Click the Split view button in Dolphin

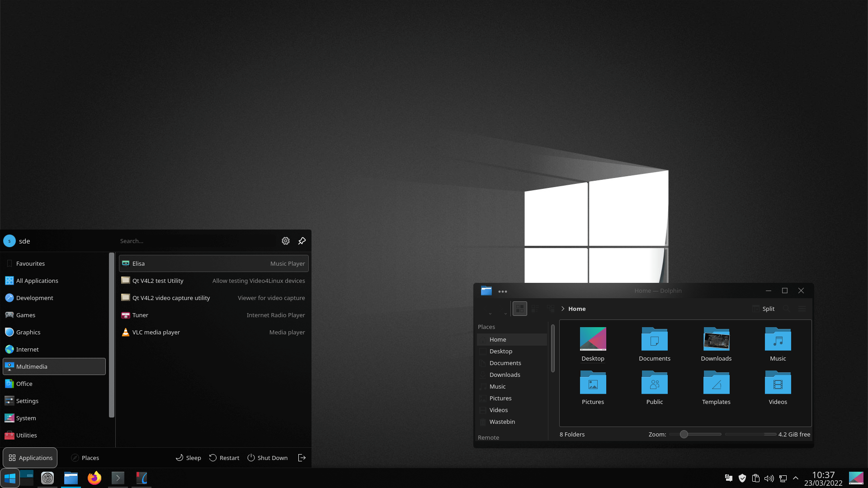click(x=764, y=309)
